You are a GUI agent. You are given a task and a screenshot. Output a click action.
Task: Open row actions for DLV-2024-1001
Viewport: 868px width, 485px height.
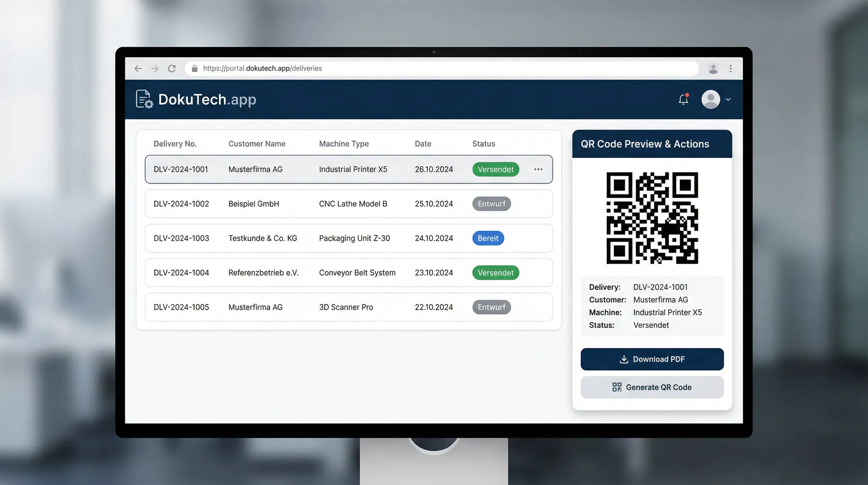(x=538, y=169)
